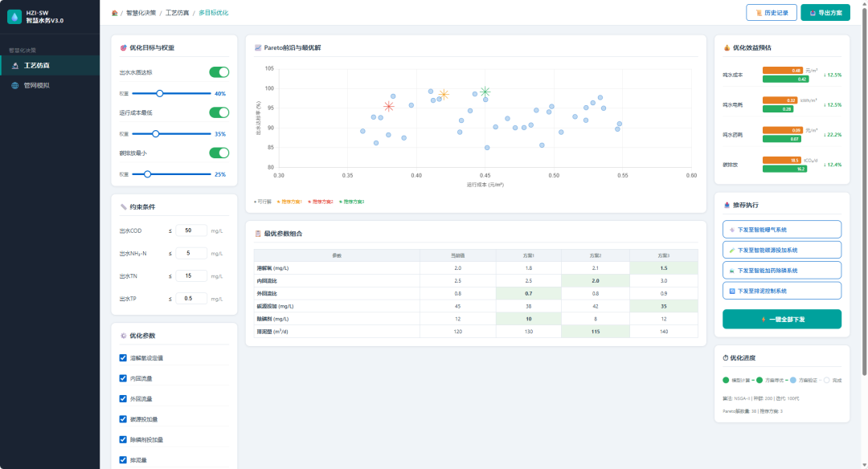This screenshot has width=868, height=469.
Task: Click the 工艺仿真 sidebar icon
Action: (x=15, y=65)
